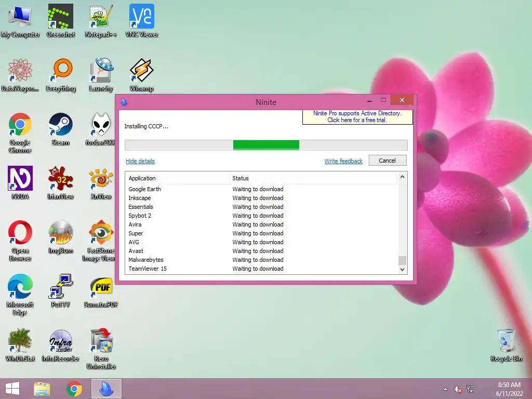Select the WinDirStat desktop shortcut
Screen dimensions: 532x399
[20, 345]
